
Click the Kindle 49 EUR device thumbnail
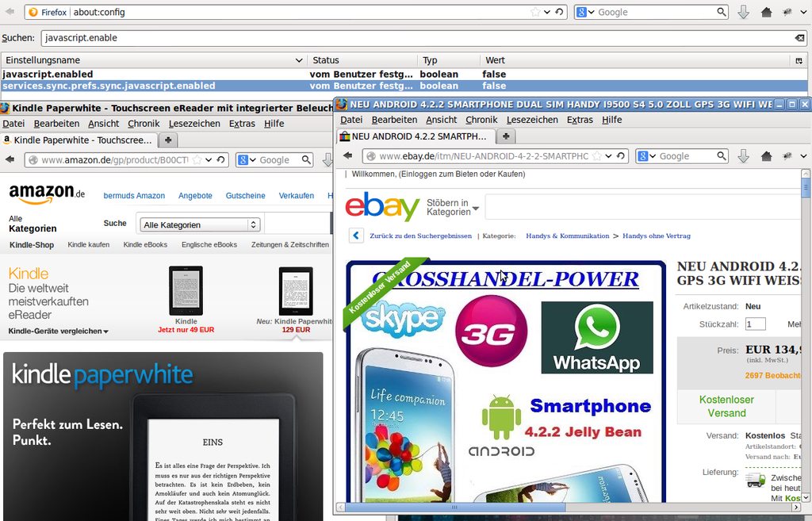(186, 291)
